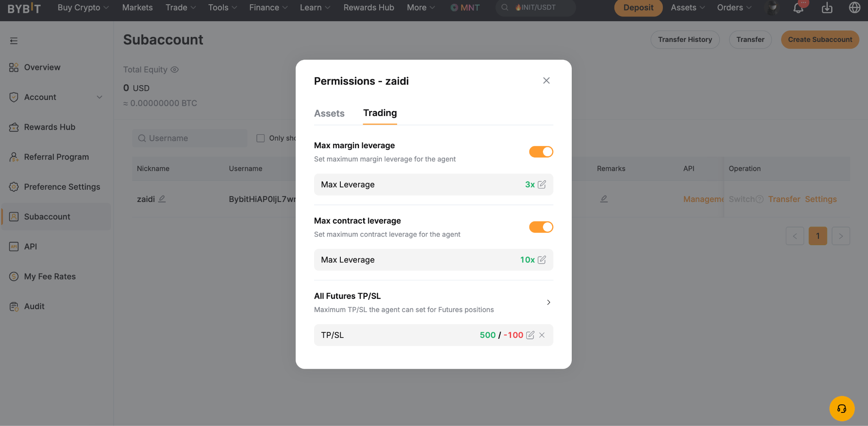This screenshot has width=868, height=426.
Task: Open language globe icon
Action: point(854,8)
